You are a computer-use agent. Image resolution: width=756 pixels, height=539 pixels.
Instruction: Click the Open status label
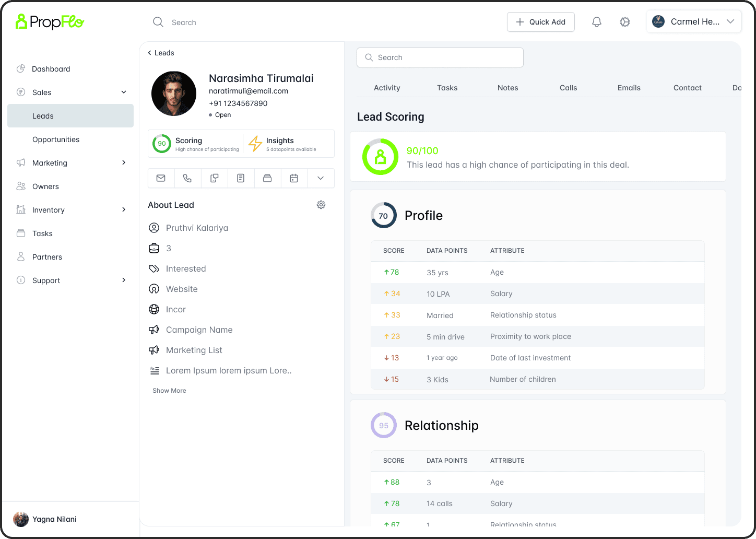point(223,115)
